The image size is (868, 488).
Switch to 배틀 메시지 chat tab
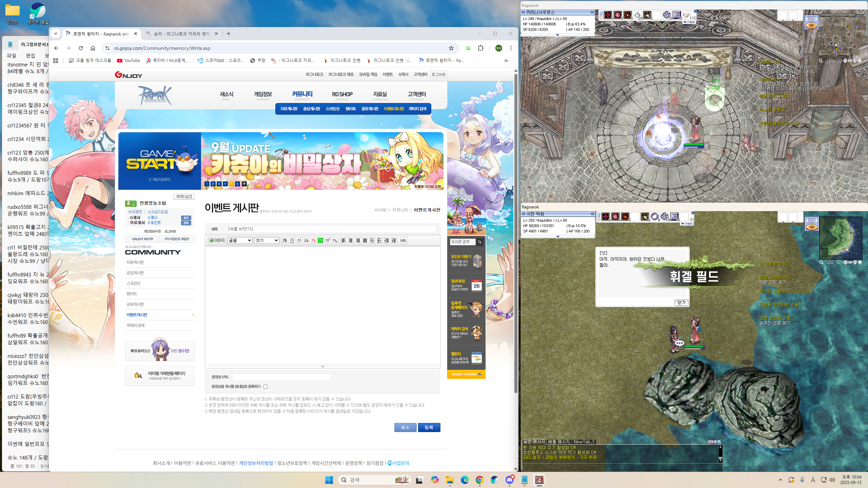coord(559,442)
